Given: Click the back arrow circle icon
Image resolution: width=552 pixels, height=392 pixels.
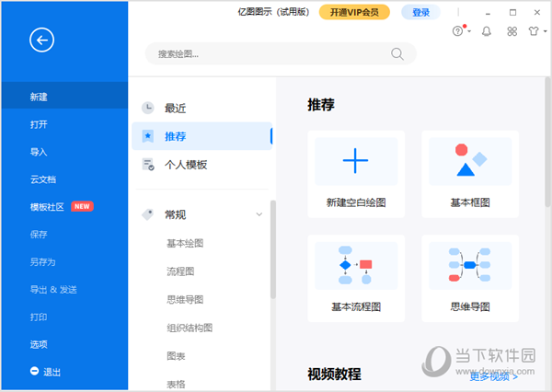Looking at the screenshot, I should pos(41,40).
